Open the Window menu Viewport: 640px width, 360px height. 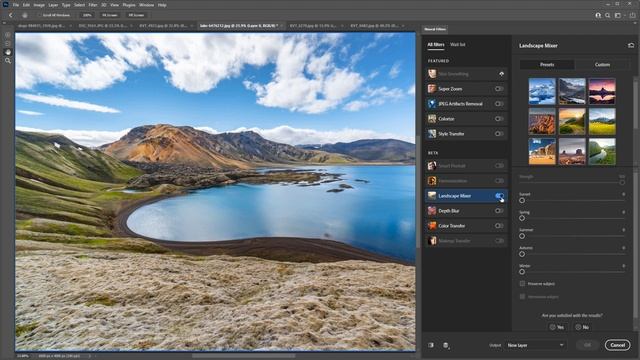coord(146,5)
